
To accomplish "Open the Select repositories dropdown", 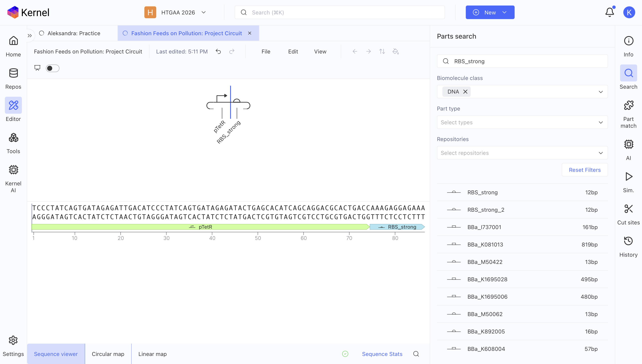I will point(522,153).
